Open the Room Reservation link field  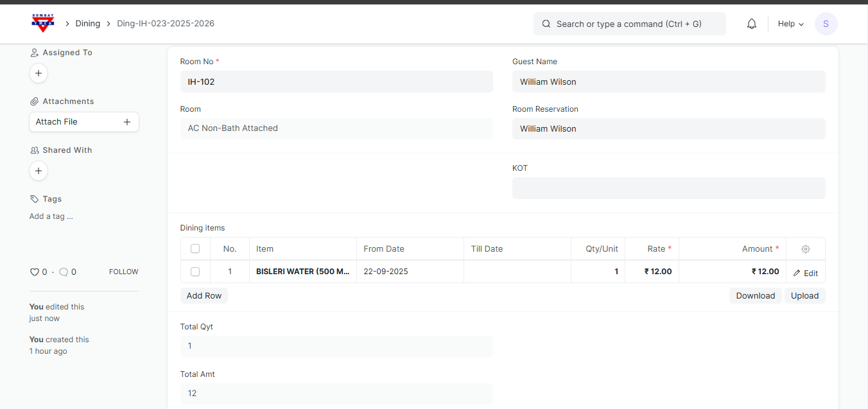coord(668,128)
